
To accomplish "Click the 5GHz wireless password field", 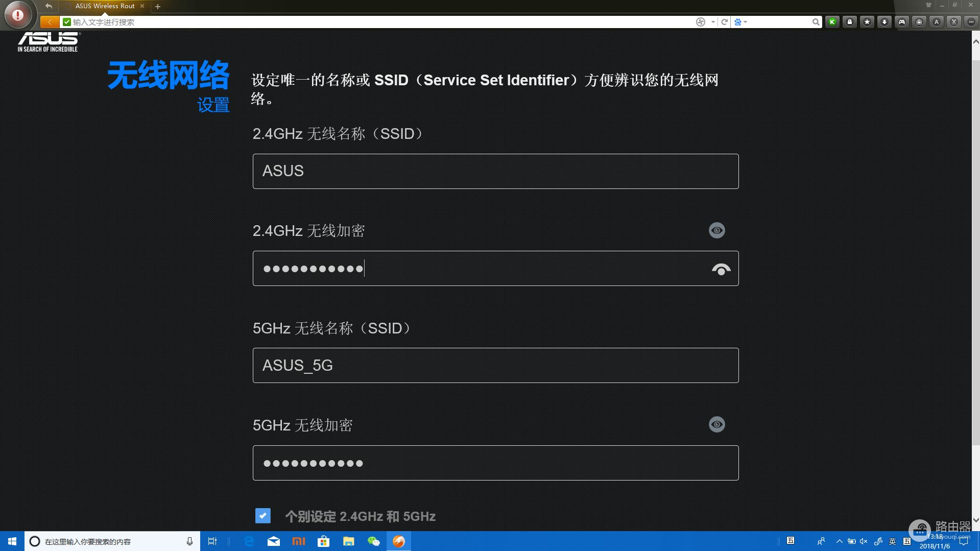I will pos(495,463).
